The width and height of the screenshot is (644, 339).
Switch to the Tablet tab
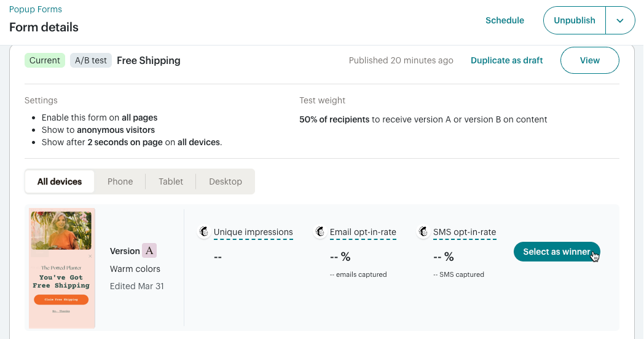click(x=171, y=181)
